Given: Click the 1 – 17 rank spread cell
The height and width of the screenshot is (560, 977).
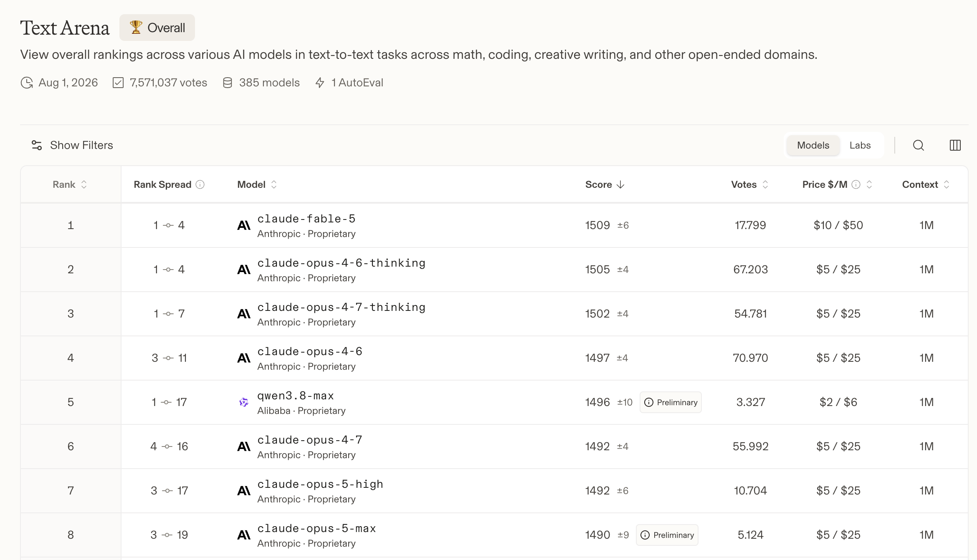Looking at the screenshot, I should 169,402.
